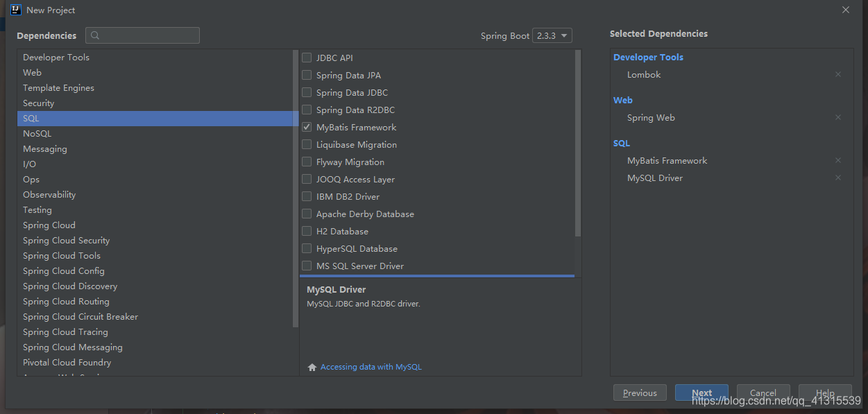The image size is (868, 414).
Task: Choose the Spring Cloud Security category
Action: pos(158,241)
